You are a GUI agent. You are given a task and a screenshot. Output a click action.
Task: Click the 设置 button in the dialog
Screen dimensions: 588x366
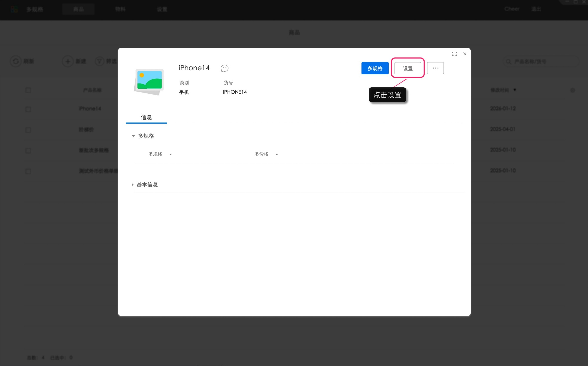tap(407, 68)
